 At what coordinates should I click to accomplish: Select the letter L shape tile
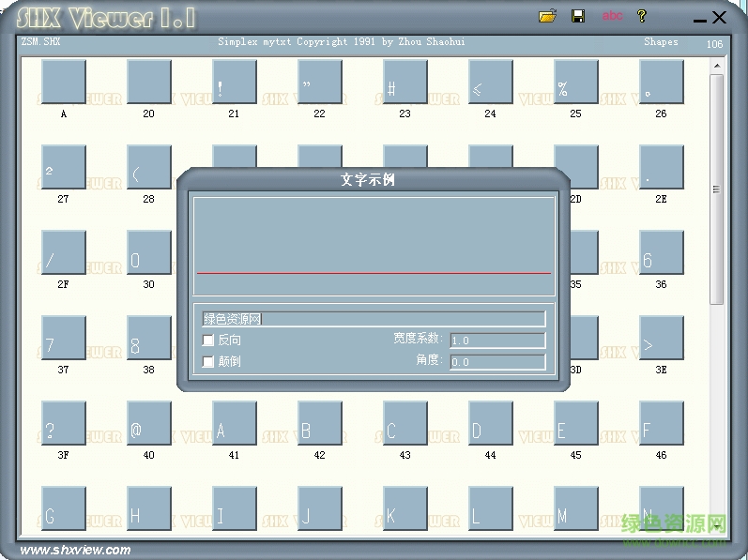click(491, 508)
